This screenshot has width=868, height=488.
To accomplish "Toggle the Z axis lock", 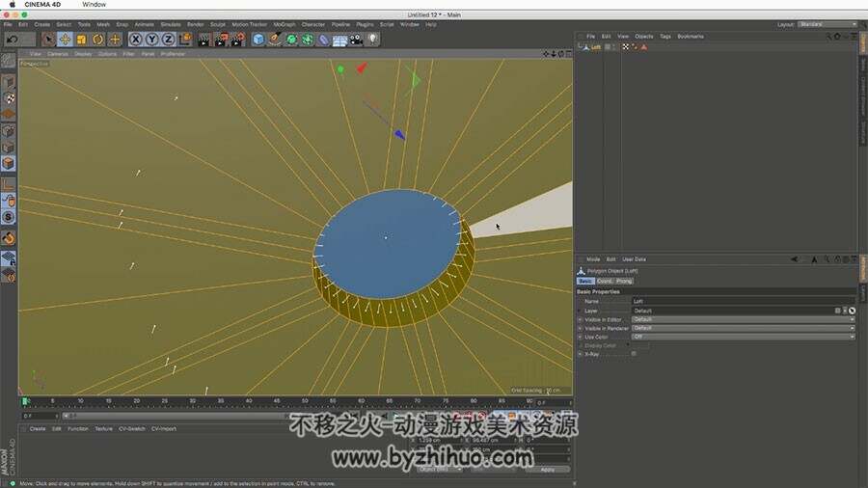I will coord(168,40).
